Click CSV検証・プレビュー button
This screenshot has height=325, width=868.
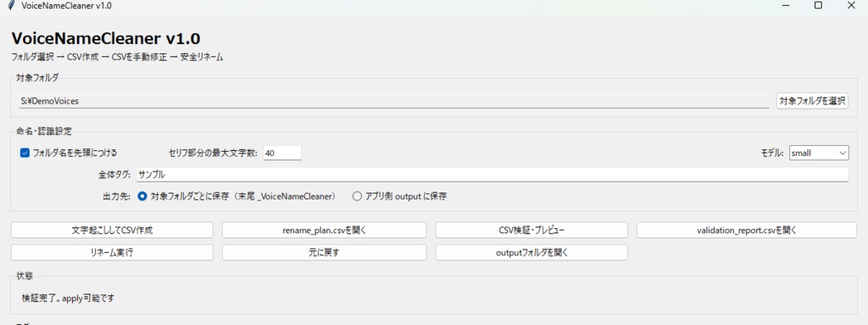[x=531, y=230]
